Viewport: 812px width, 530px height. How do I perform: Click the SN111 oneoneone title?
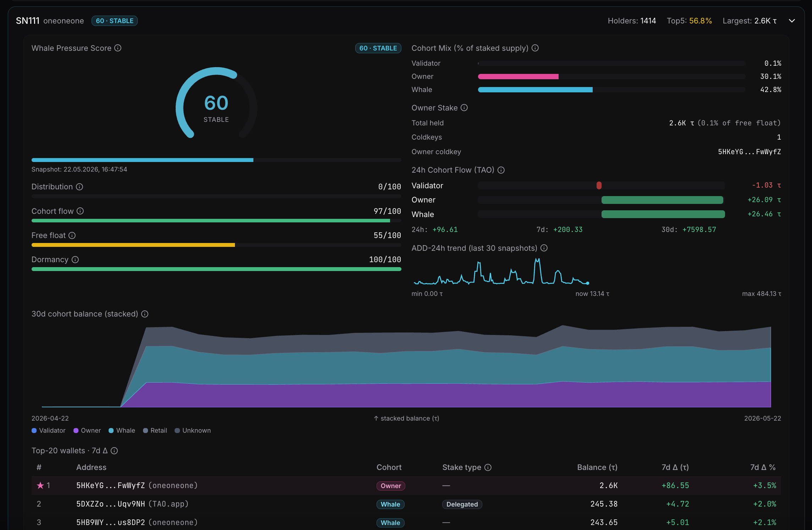[50, 21]
